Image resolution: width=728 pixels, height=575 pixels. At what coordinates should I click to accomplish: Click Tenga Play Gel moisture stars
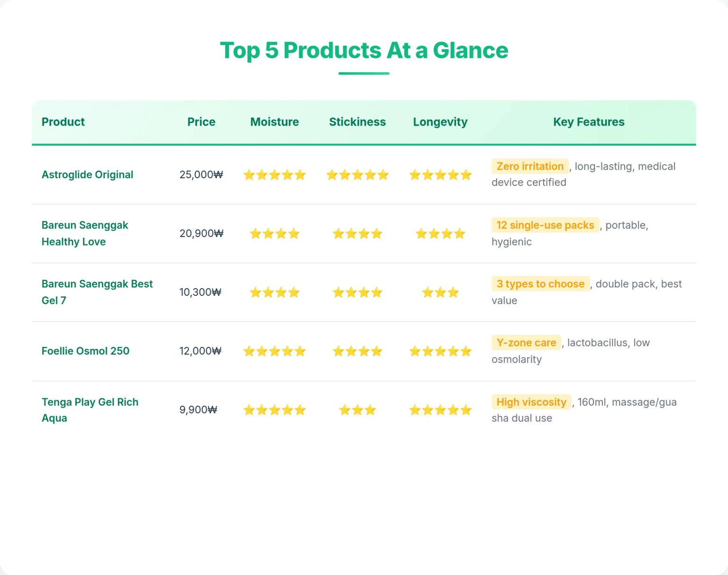(x=274, y=410)
